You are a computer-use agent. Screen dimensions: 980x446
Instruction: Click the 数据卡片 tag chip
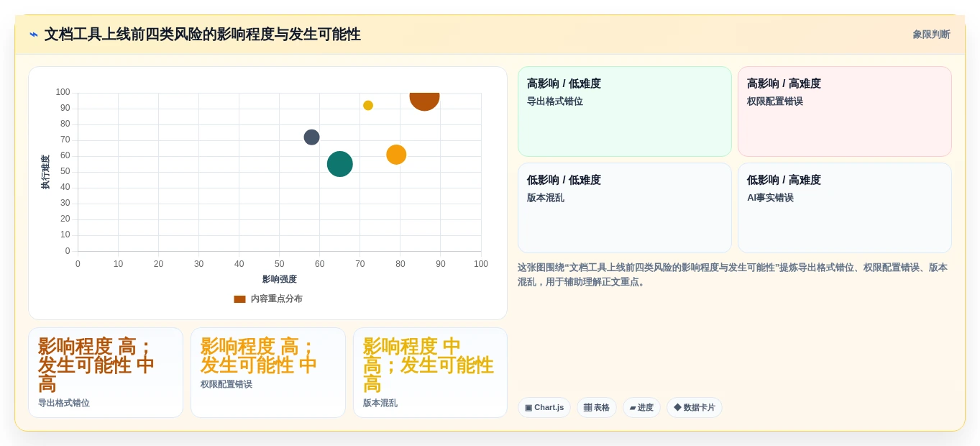[695, 407]
